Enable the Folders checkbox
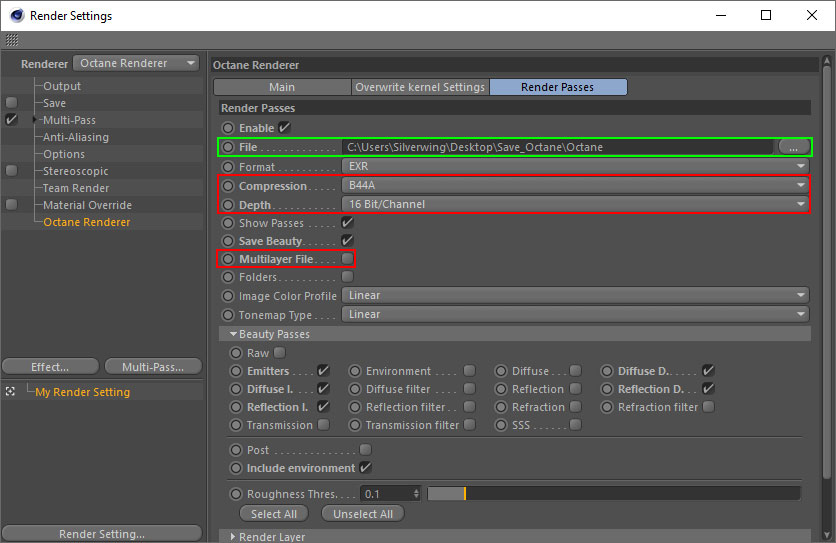 347,276
